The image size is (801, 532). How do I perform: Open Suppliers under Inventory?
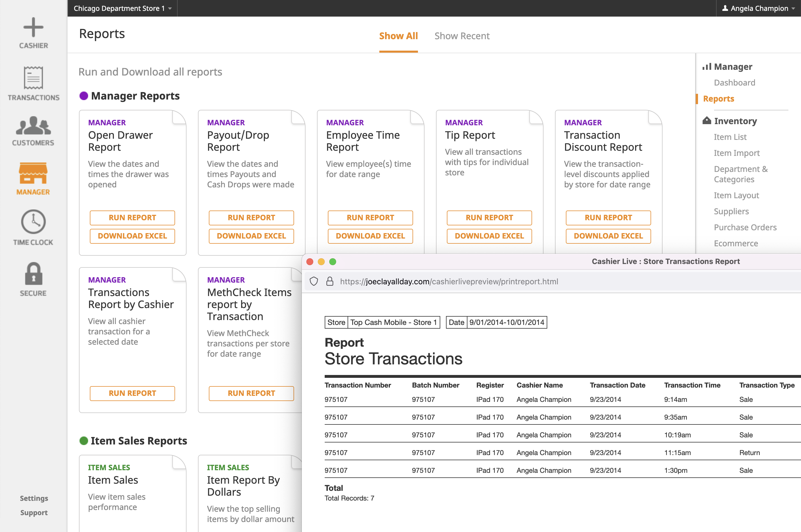coord(731,211)
